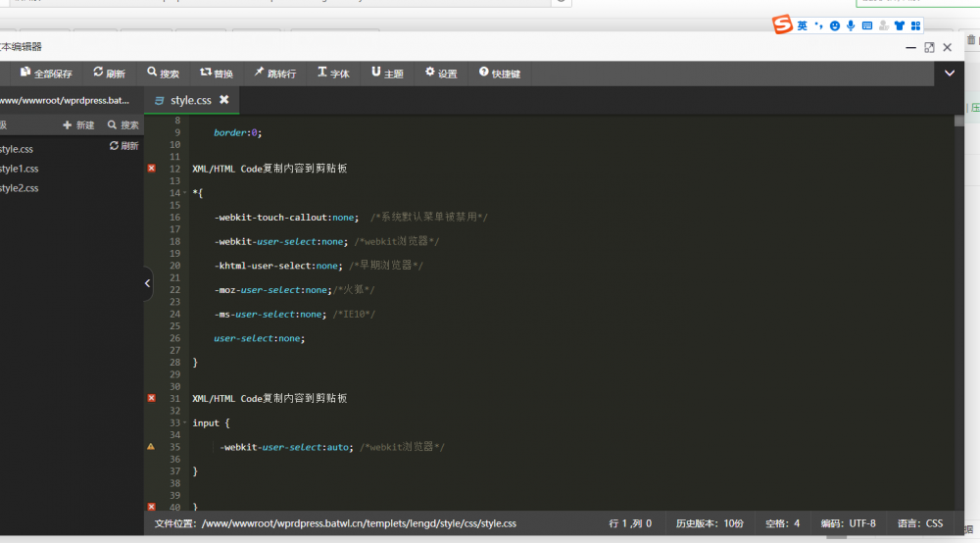The image size is (980, 543).
Task: Show the Shortcuts (快捷键) help
Action: [500, 74]
